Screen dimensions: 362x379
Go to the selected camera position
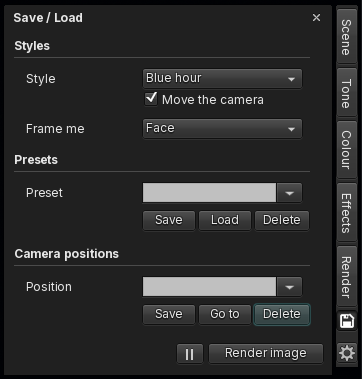[225, 314]
